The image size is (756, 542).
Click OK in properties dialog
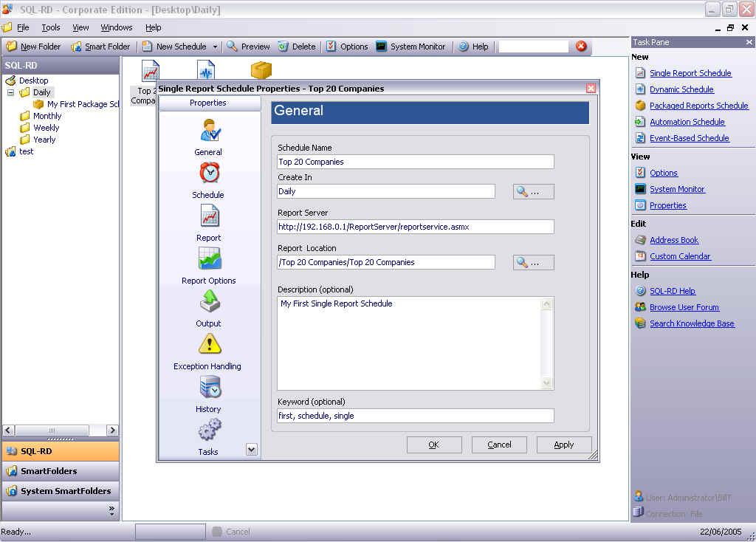click(x=434, y=445)
